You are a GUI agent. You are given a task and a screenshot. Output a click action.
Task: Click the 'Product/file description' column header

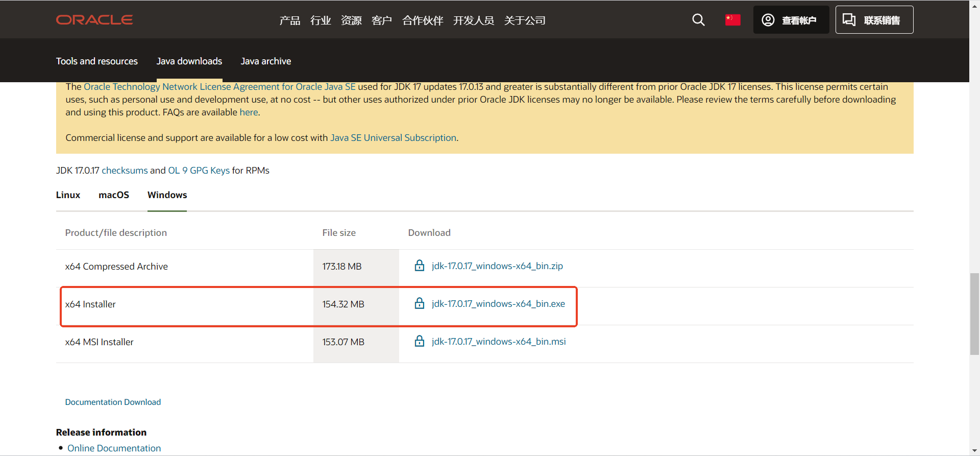click(x=116, y=233)
